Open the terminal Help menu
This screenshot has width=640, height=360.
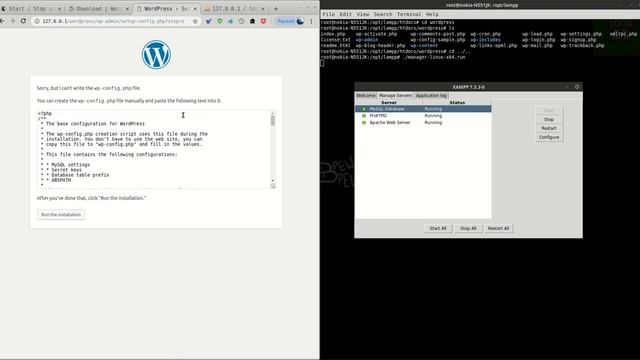[432, 14]
